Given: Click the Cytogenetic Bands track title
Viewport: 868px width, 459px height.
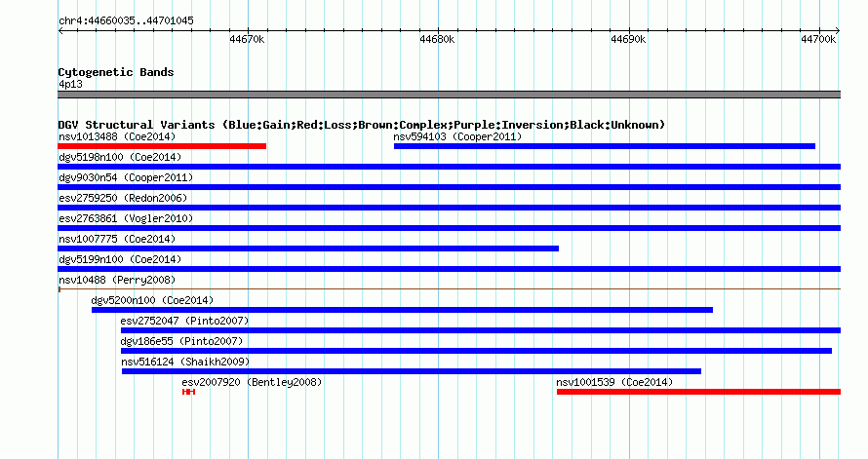Looking at the screenshot, I should click(116, 72).
